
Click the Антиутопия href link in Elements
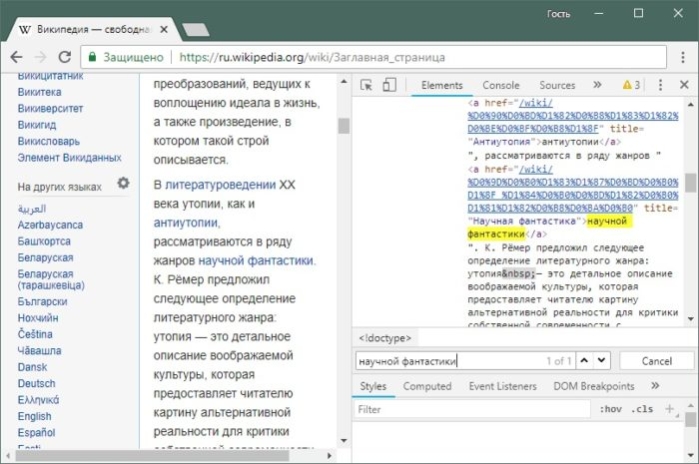click(572, 116)
